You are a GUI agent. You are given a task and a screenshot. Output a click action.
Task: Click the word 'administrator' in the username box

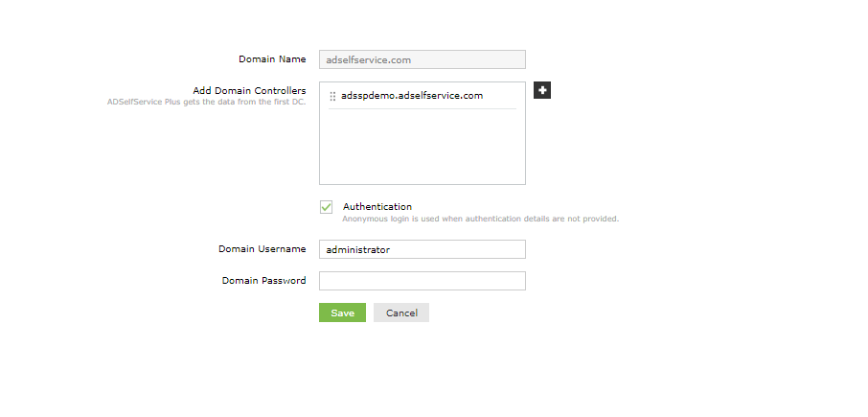(x=358, y=249)
